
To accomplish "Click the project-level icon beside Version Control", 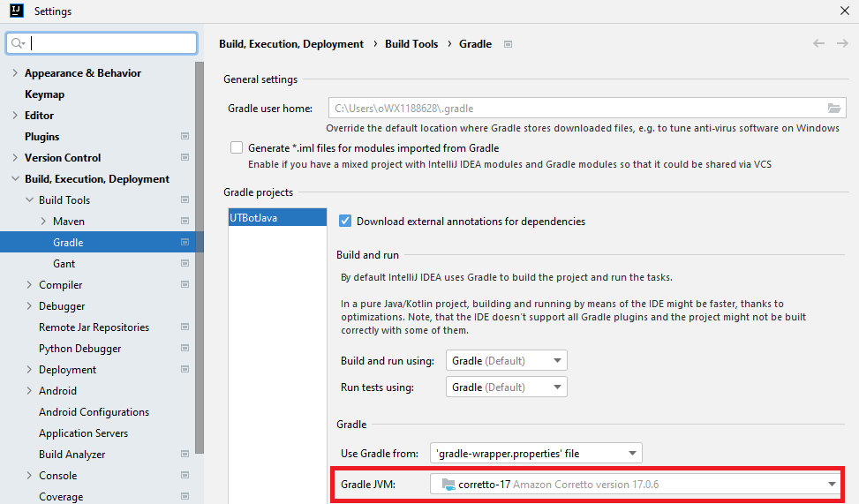I will point(185,158).
